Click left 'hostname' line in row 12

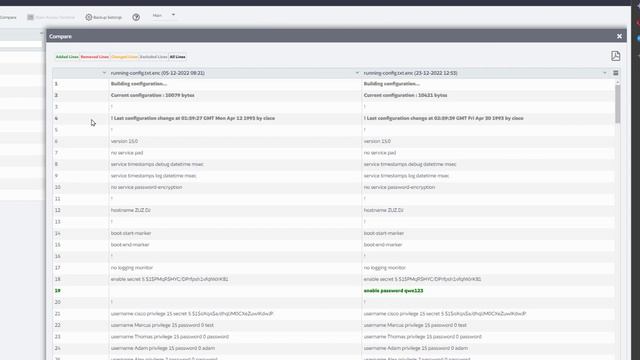pos(131,210)
